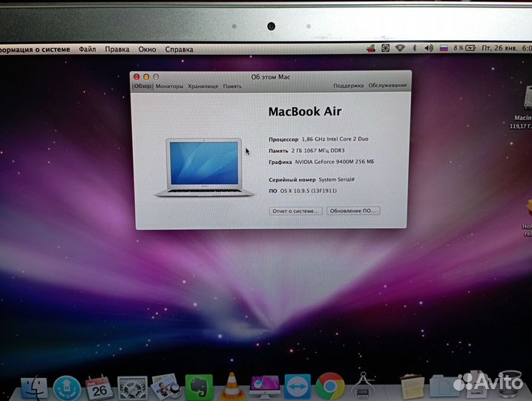Click the 1,86 GHz Intel Core 2 Duo text
The image size is (532, 401).
tap(335, 139)
